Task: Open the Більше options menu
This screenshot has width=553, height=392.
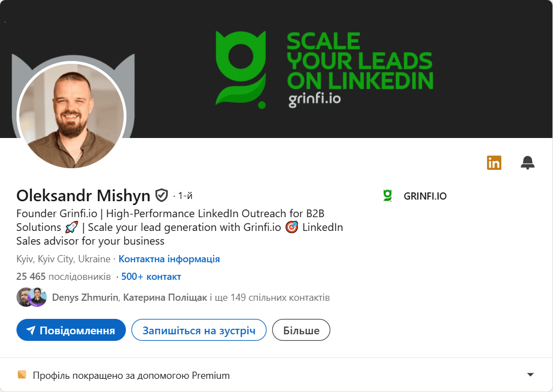Action: [x=301, y=330]
